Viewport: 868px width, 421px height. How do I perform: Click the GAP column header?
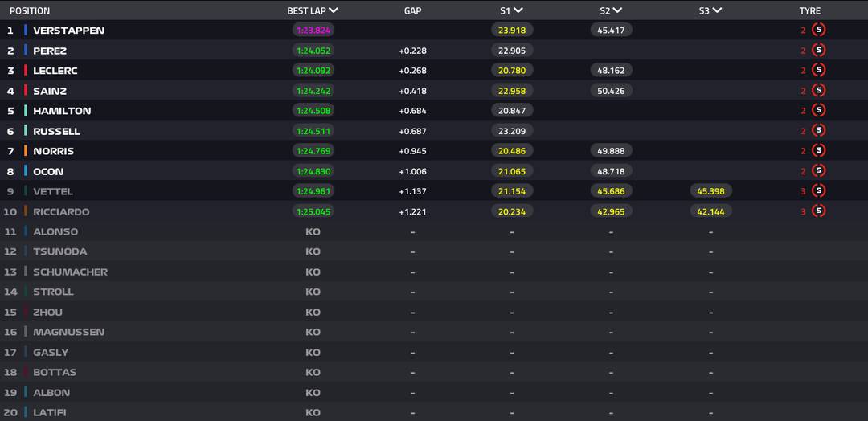pos(413,10)
